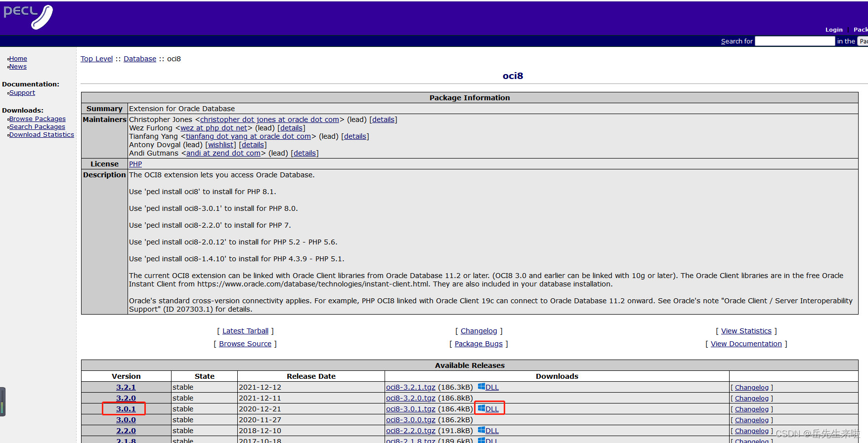
Task: View details for Tianfang Yang
Action: point(355,136)
